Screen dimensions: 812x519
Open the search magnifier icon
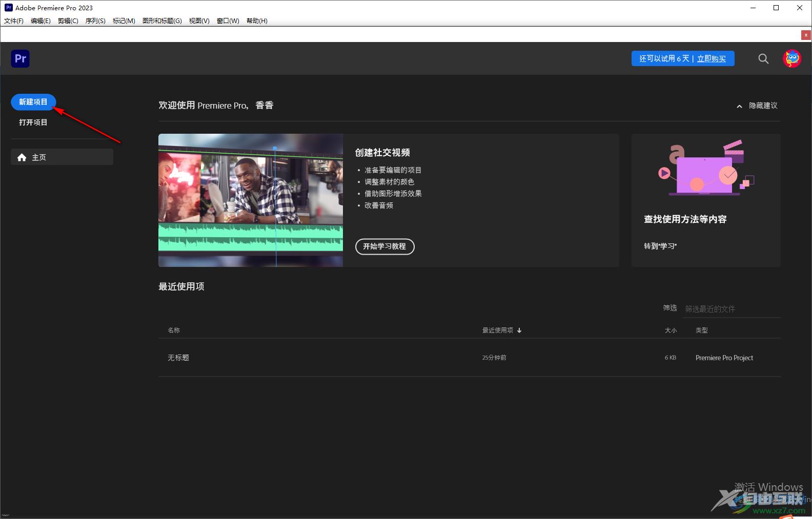763,58
